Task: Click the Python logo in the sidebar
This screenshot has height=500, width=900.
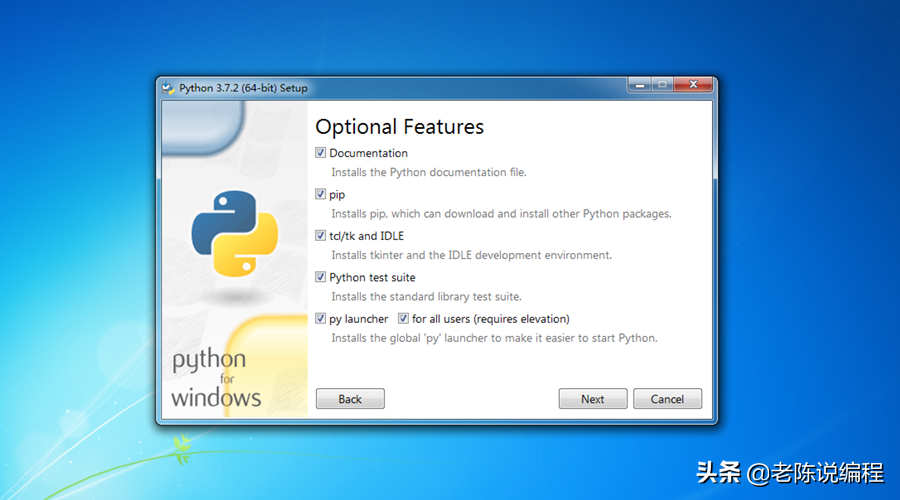Action: [235, 234]
